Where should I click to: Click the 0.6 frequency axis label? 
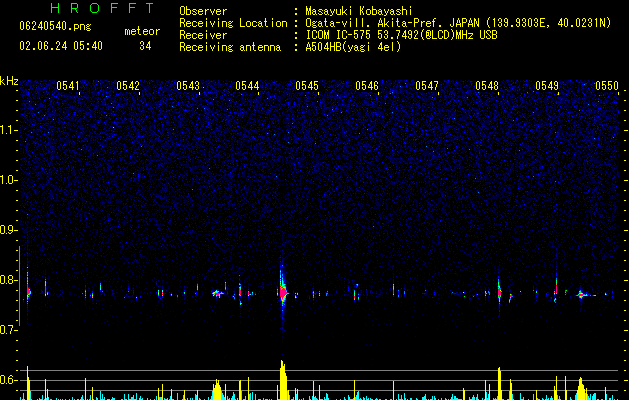pos(8,380)
